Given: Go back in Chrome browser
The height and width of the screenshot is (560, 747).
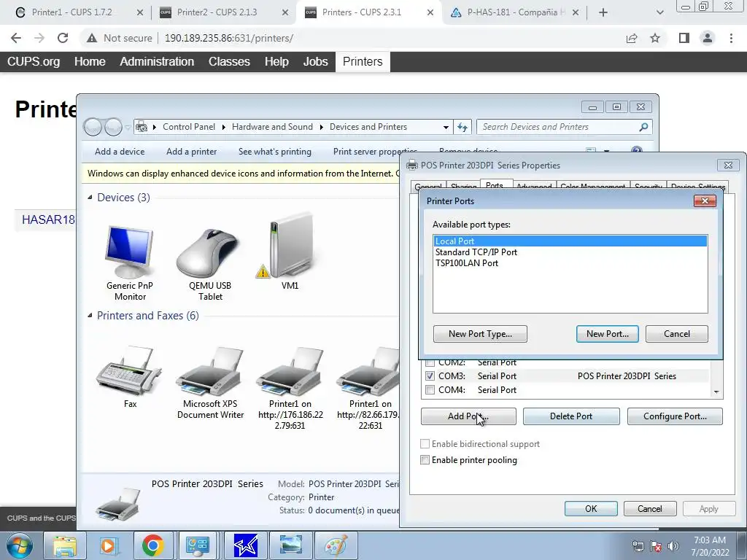Looking at the screenshot, I should point(16,38).
